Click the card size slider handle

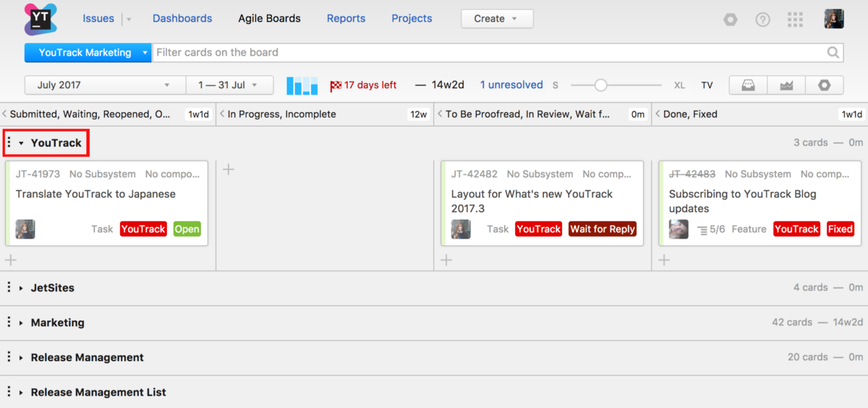[600, 85]
